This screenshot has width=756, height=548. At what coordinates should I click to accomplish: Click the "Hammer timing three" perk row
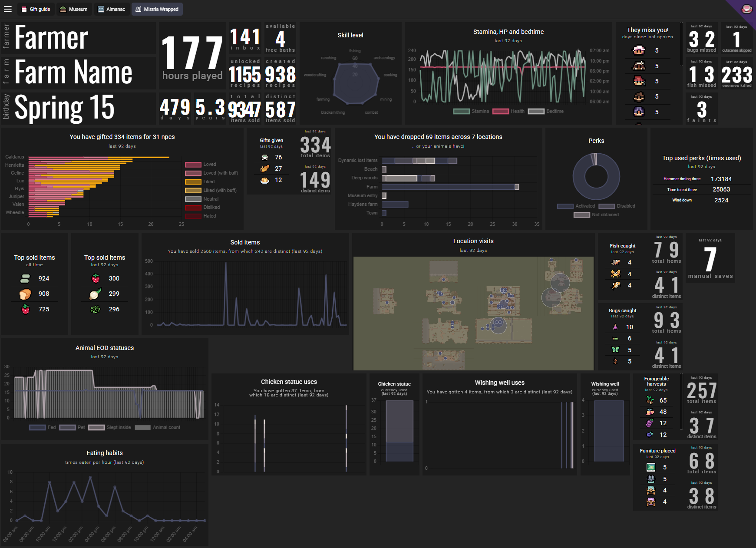(x=701, y=179)
